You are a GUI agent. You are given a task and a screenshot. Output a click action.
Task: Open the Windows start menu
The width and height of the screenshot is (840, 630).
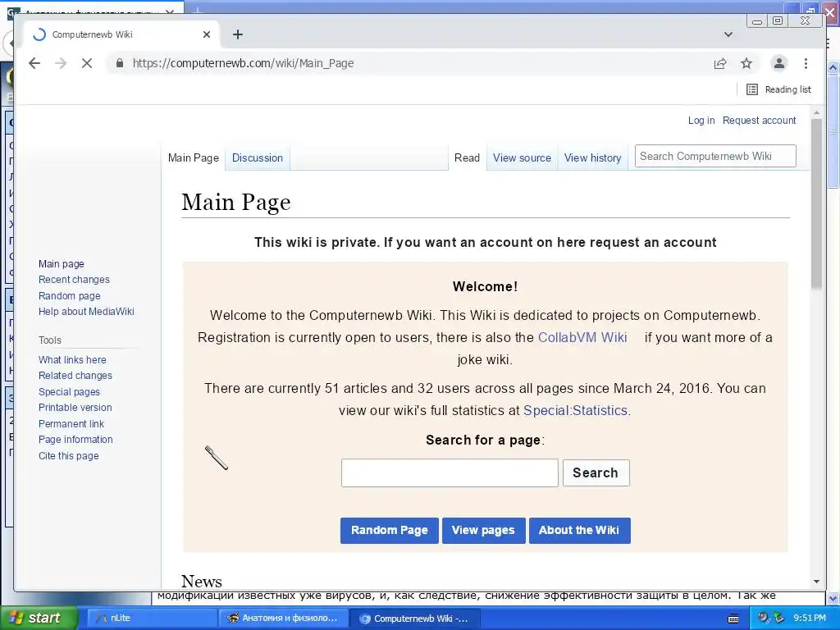pos(39,618)
